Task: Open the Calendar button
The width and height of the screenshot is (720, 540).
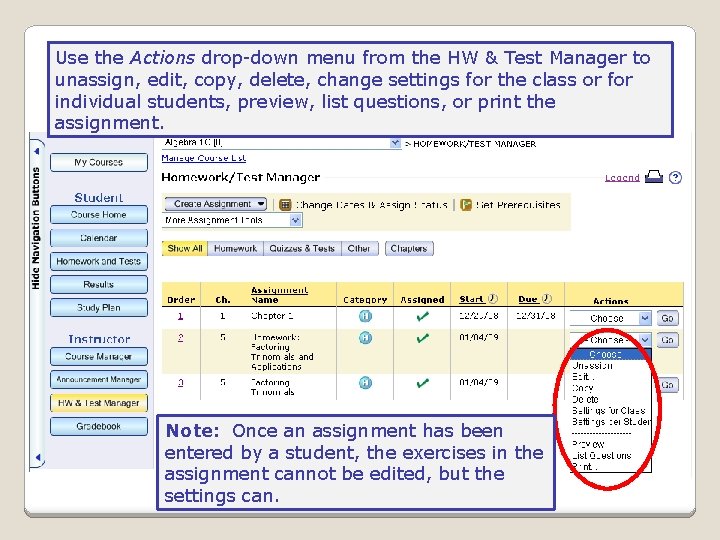Action: [99, 238]
